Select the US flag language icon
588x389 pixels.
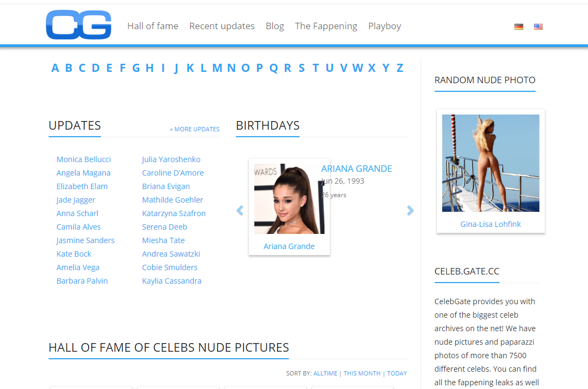(x=538, y=26)
